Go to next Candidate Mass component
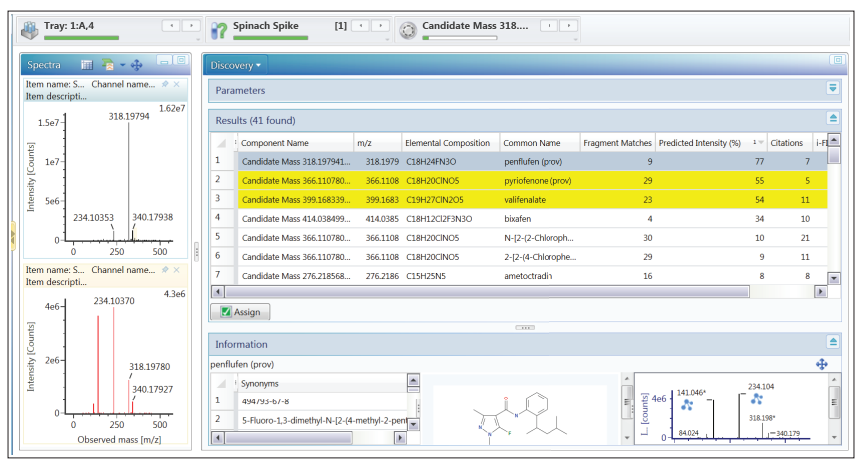 [569, 25]
